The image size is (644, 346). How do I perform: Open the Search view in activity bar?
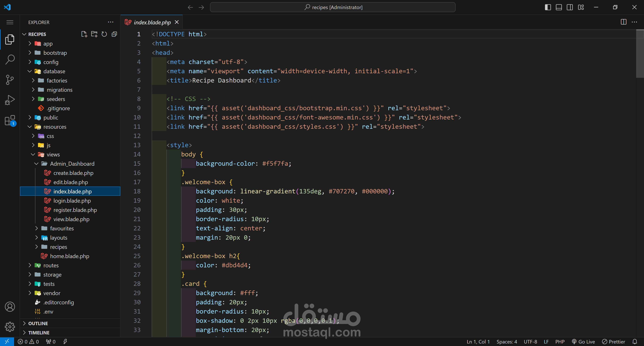click(10, 60)
